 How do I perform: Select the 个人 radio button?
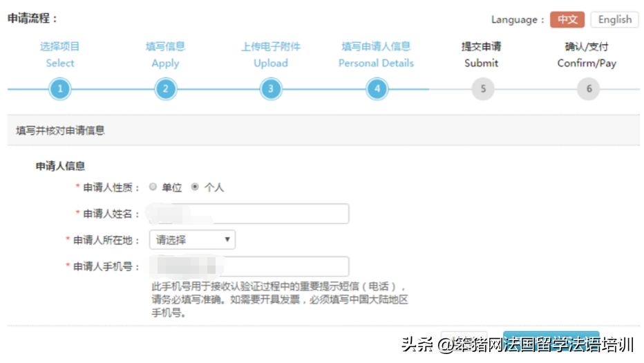coord(196,187)
